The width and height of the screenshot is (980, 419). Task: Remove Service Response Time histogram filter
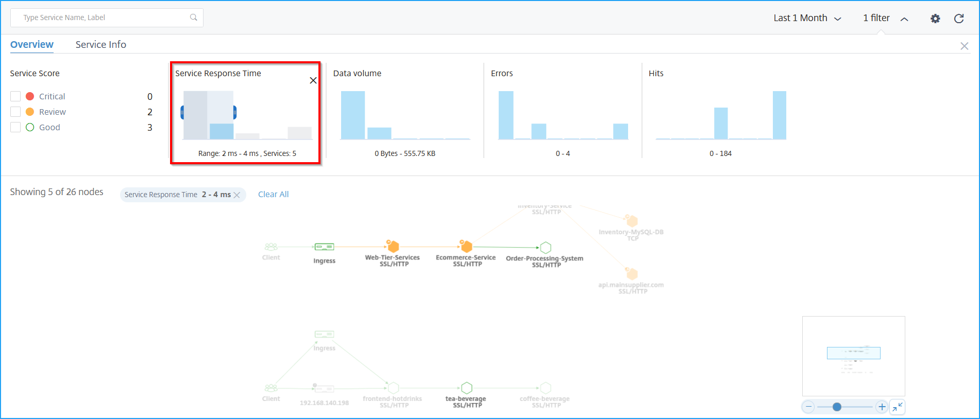point(313,80)
